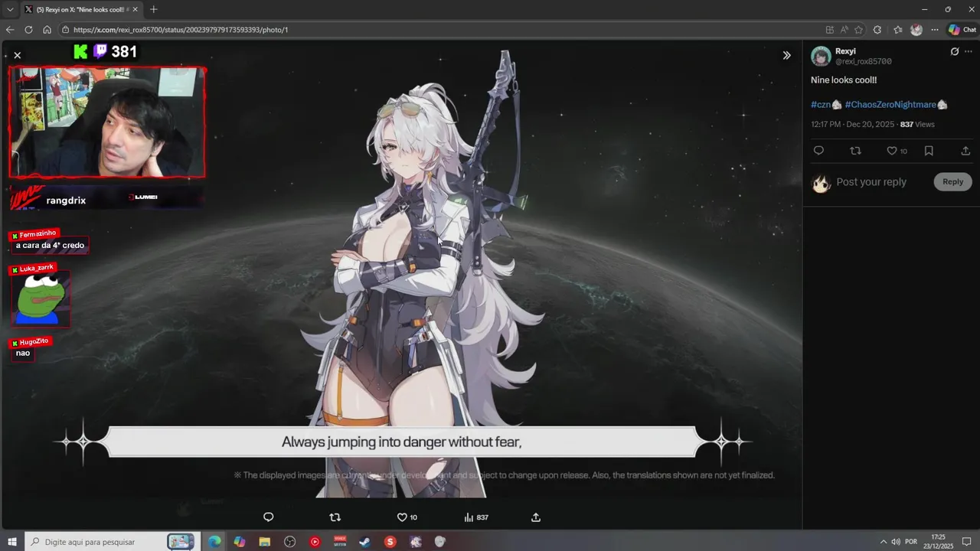Like the photo using the bottom heart icon
980x551 pixels.
click(x=402, y=517)
